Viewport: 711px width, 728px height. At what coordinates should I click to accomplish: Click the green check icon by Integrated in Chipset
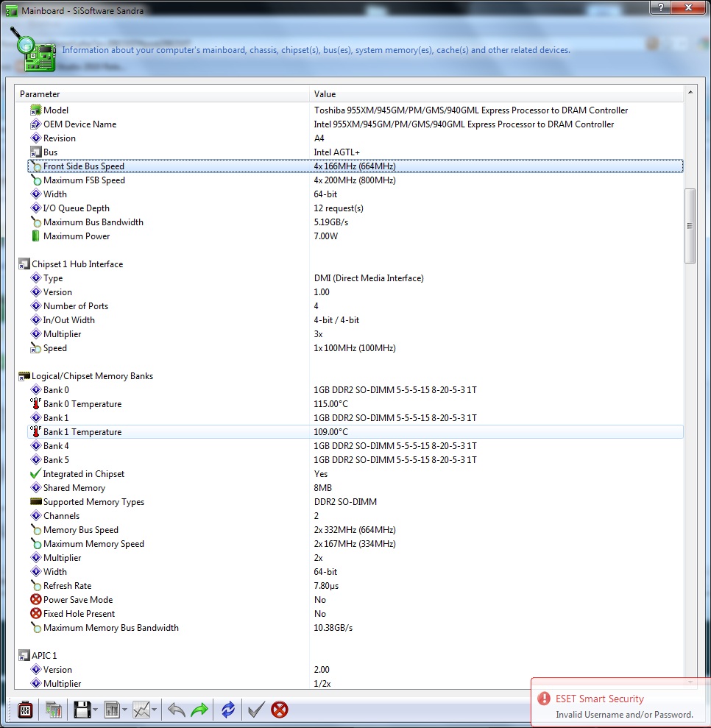36,473
